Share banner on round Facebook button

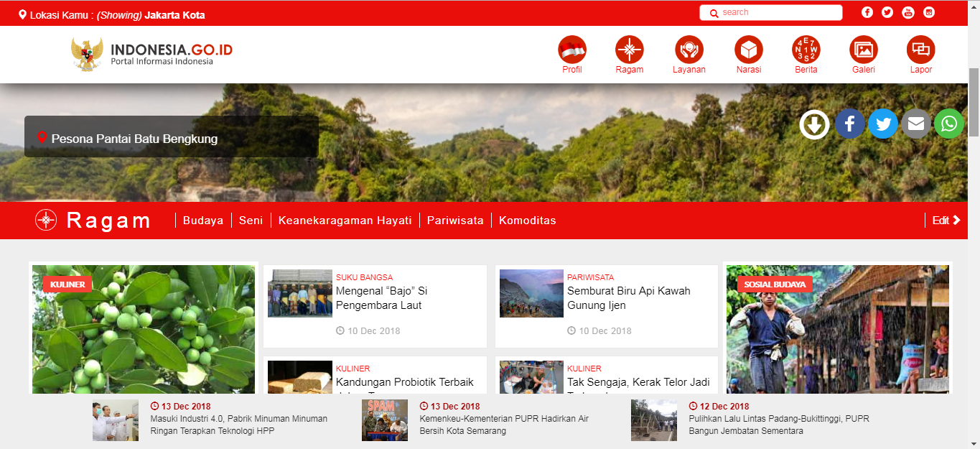850,124
